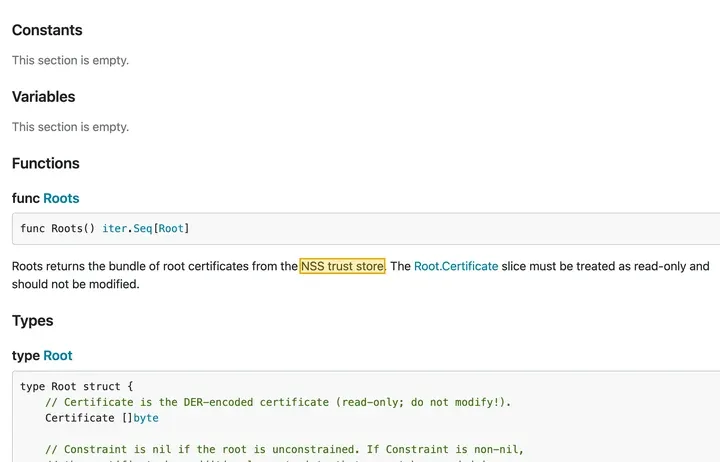Click 'func Roots()' text in code block

click(x=57, y=228)
